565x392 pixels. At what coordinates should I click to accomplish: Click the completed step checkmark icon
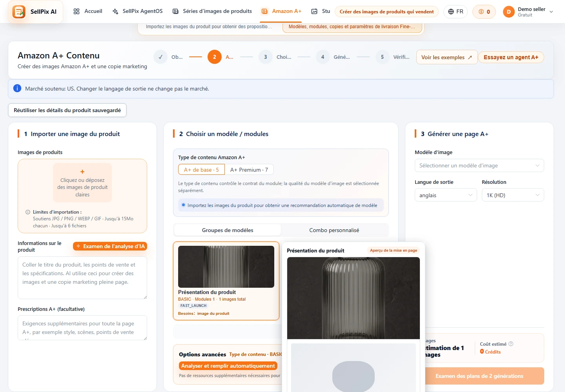click(x=160, y=57)
